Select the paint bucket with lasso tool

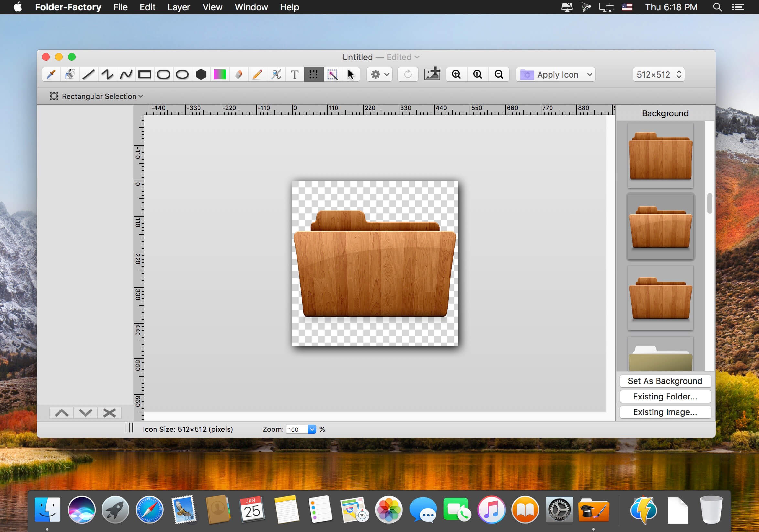[x=276, y=74]
